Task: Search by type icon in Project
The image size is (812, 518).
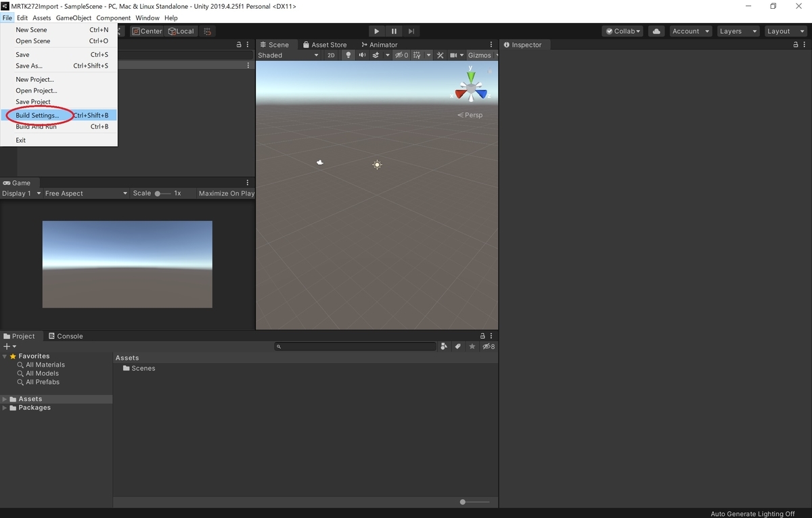Action: tap(444, 346)
